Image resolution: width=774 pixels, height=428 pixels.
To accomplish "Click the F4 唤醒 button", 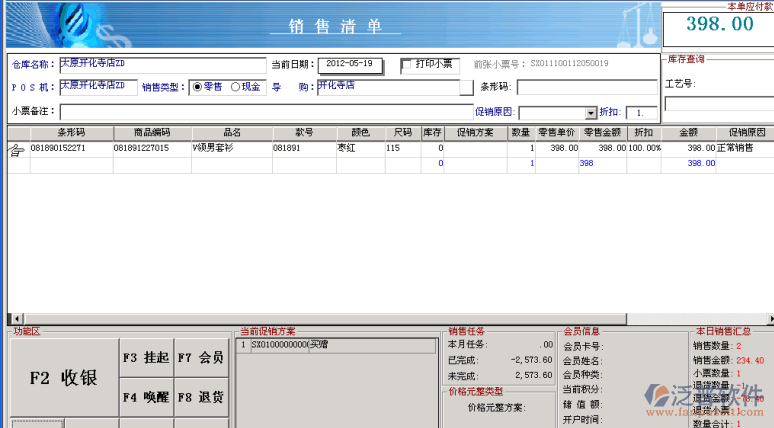I will [x=144, y=396].
